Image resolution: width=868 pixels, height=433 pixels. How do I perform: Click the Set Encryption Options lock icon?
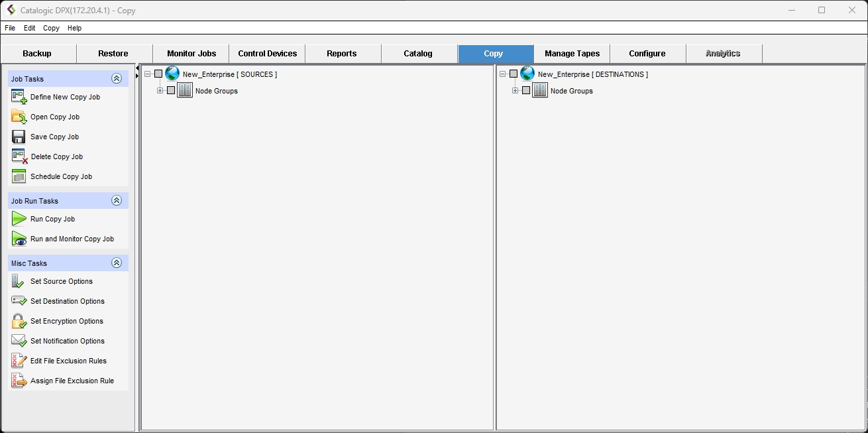coord(19,321)
